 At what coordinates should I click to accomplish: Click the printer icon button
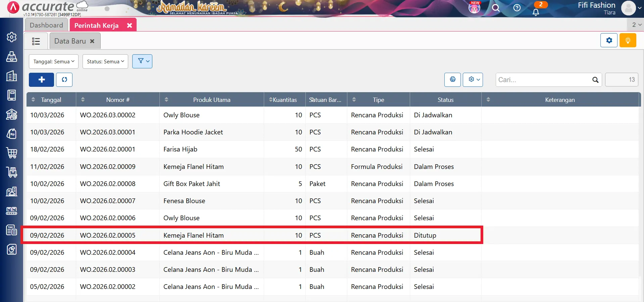click(452, 80)
